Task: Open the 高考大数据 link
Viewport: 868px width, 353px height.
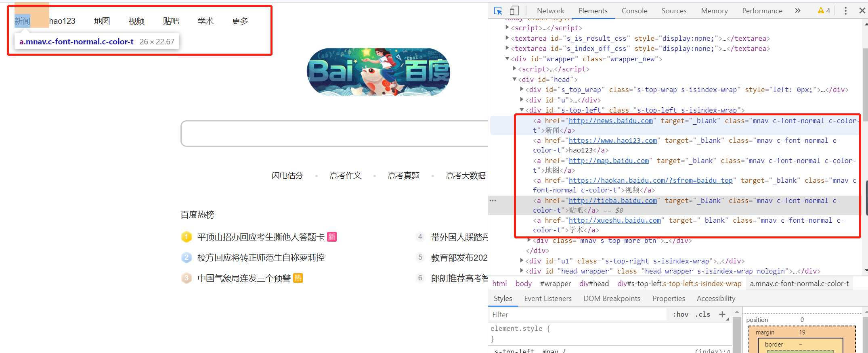Action: pos(465,175)
